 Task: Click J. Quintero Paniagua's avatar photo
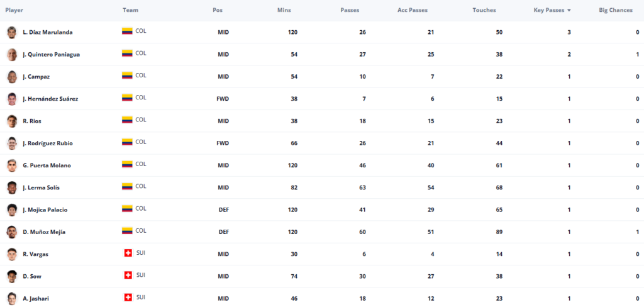pyautogui.click(x=12, y=55)
